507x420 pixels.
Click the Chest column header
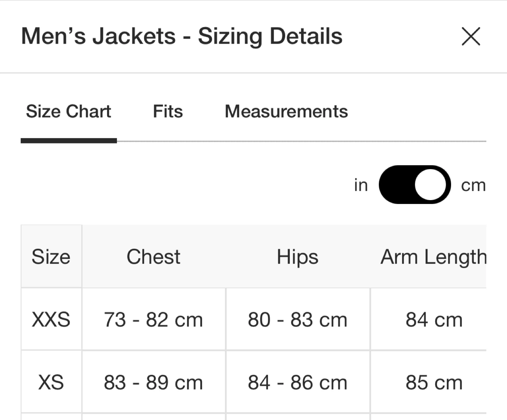tap(154, 257)
